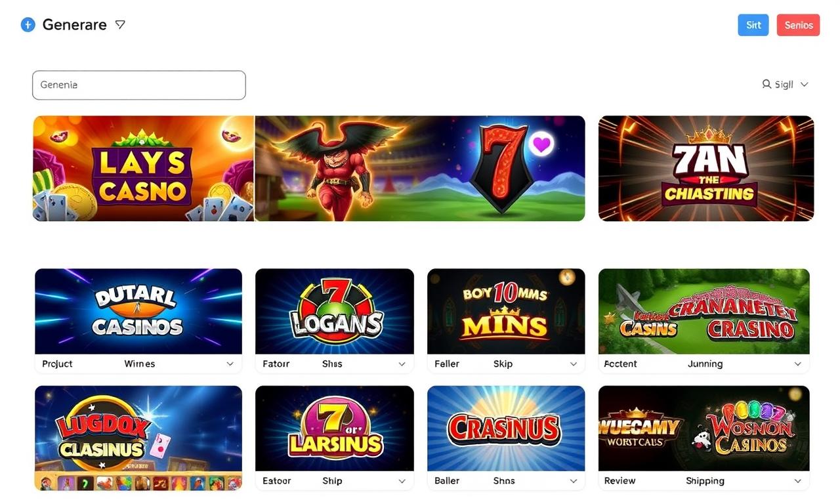Click the blue Sirt button
This screenshot has height=504, width=840.
click(753, 25)
